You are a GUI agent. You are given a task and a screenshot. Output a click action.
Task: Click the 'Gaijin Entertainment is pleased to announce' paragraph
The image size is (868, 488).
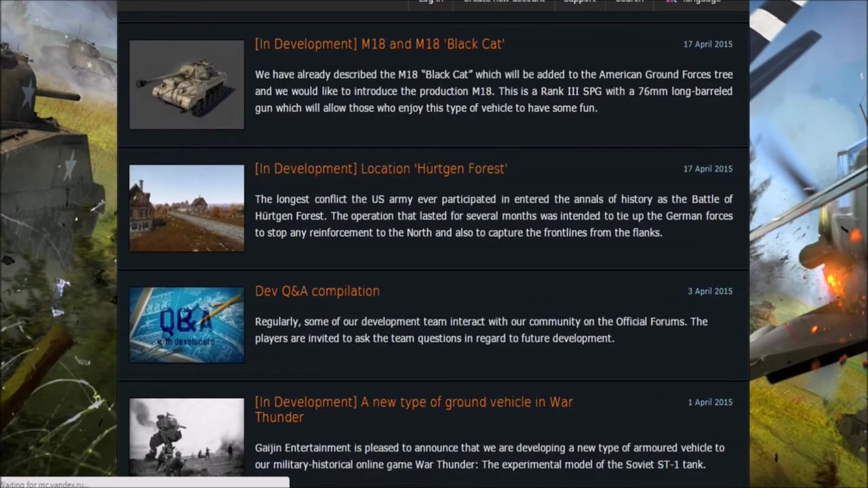pos(490,456)
